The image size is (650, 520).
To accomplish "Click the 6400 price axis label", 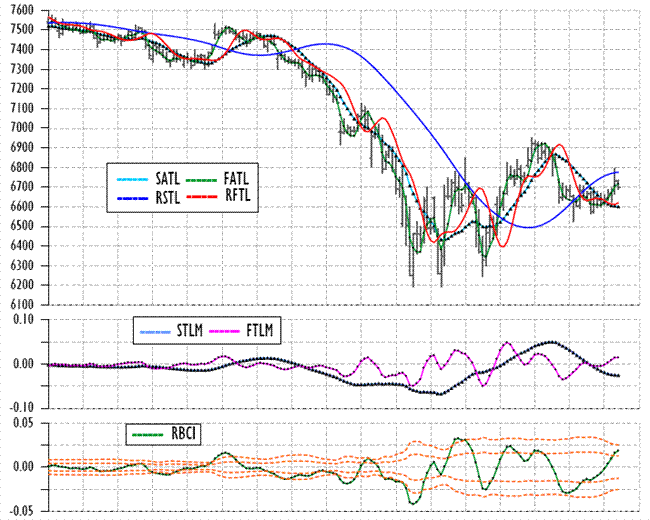I will click(22, 246).
